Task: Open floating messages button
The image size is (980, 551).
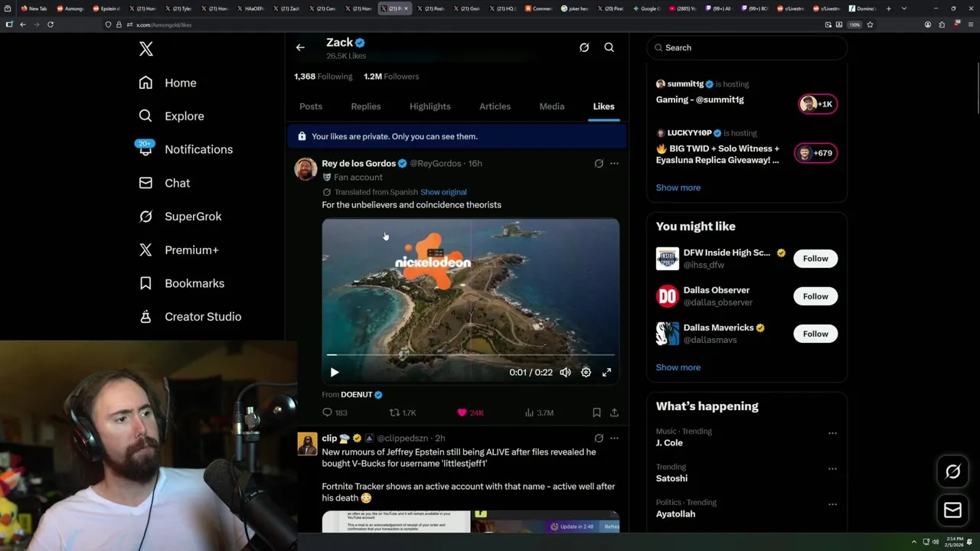Action: [x=952, y=510]
